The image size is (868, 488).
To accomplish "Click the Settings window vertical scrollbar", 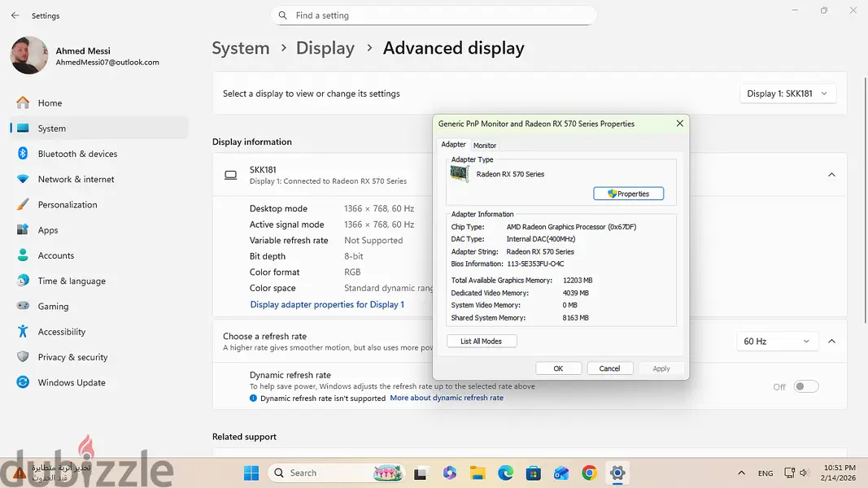I will 866,200.
